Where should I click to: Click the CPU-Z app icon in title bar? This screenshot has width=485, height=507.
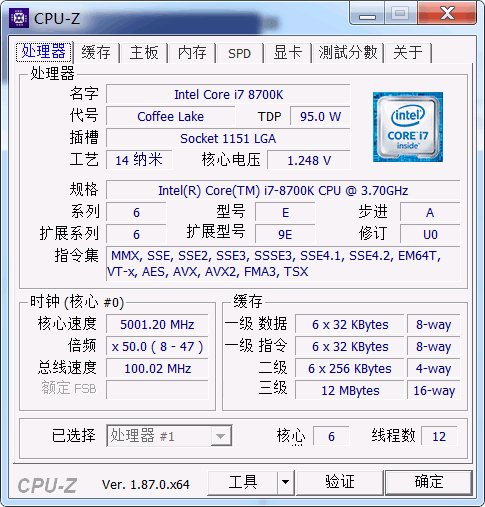pyautogui.click(x=18, y=18)
